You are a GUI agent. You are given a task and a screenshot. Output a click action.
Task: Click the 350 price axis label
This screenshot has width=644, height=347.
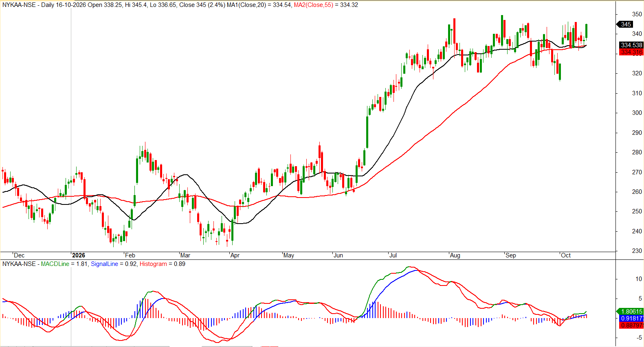[637, 14]
